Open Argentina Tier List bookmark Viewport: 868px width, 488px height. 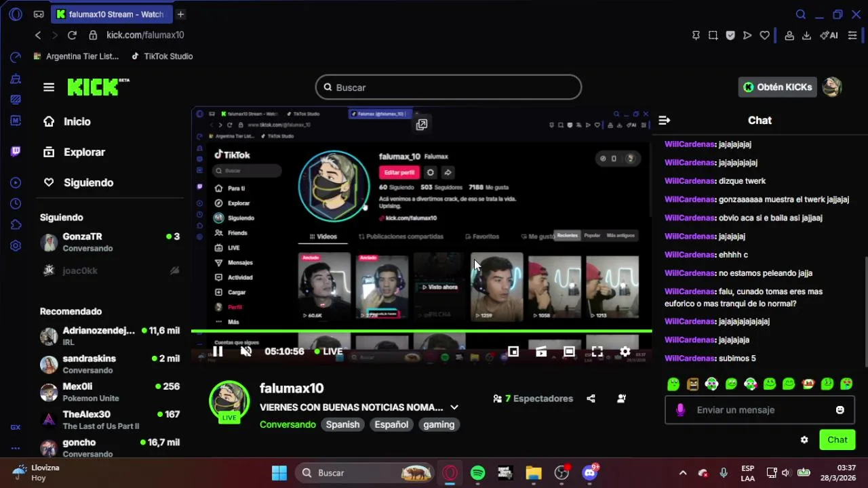(x=76, y=56)
